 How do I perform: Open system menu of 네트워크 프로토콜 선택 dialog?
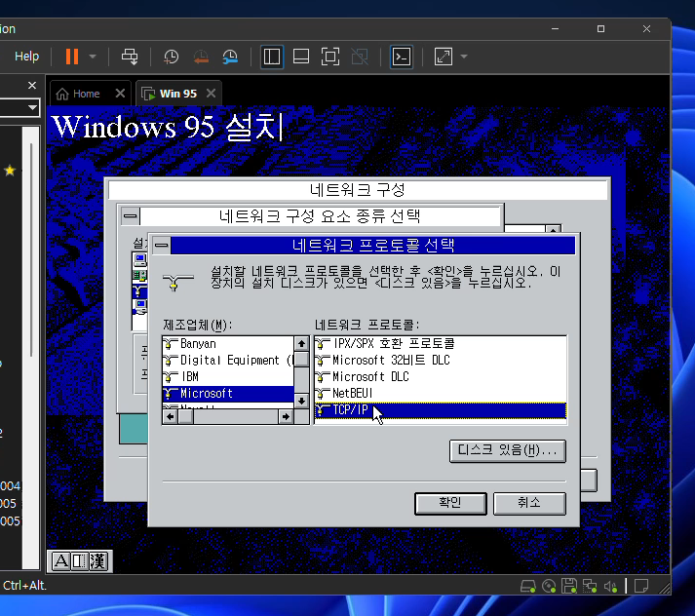pyautogui.click(x=162, y=245)
